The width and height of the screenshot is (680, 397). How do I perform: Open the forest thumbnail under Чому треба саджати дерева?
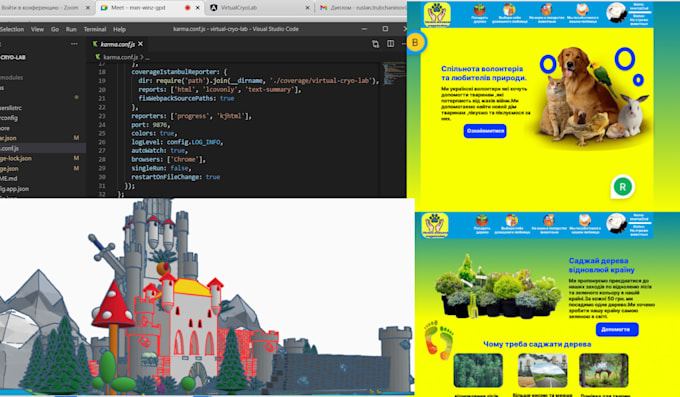478,370
